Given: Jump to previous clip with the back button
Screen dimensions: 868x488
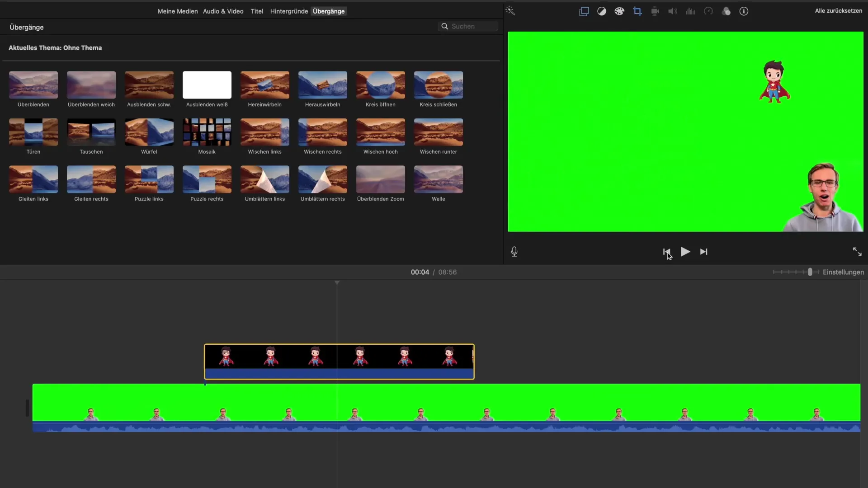Looking at the screenshot, I should pyautogui.click(x=666, y=252).
